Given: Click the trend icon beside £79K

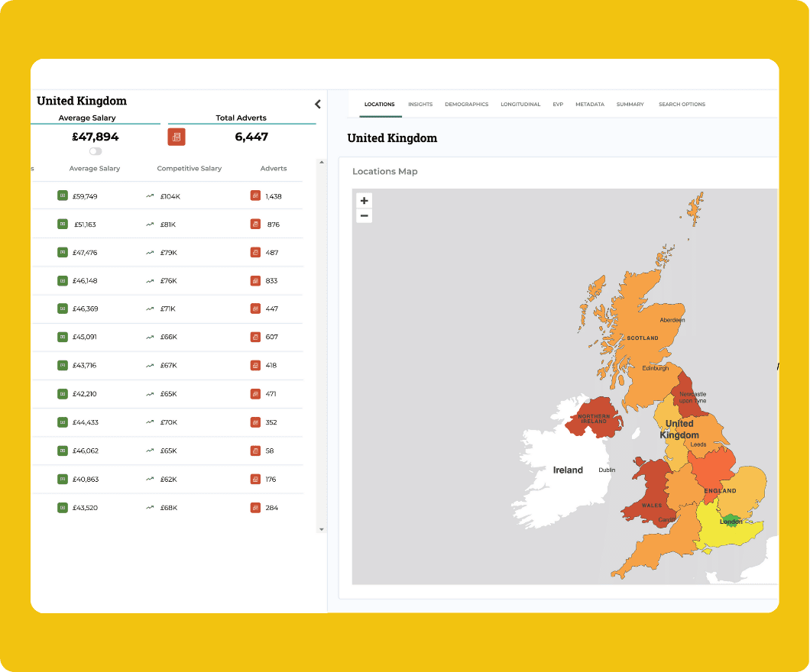Looking at the screenshot, I should coord(150,253).
